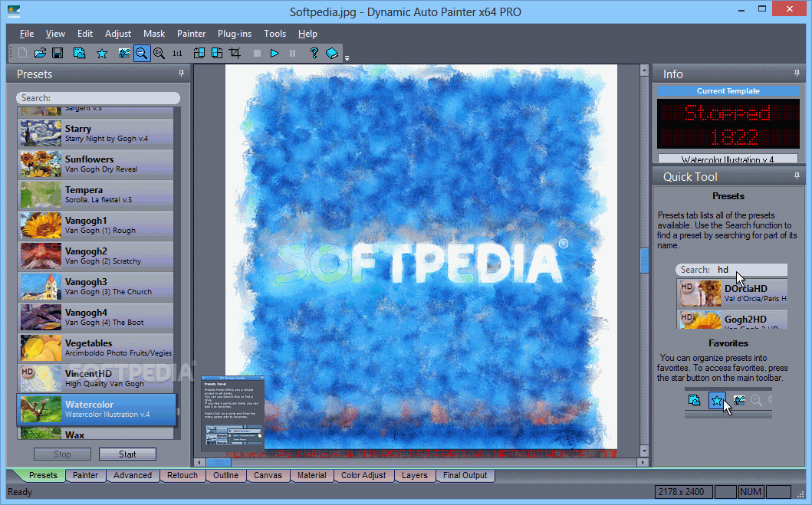Open the presets browser toolbar icon
812x505 pixels.
(x=79, y=53)
